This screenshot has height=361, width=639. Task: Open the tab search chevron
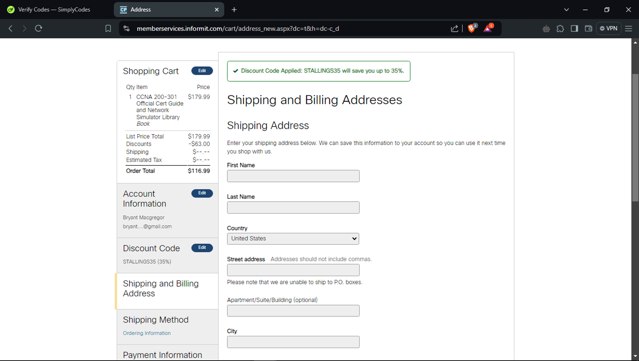tap(566, 9)
